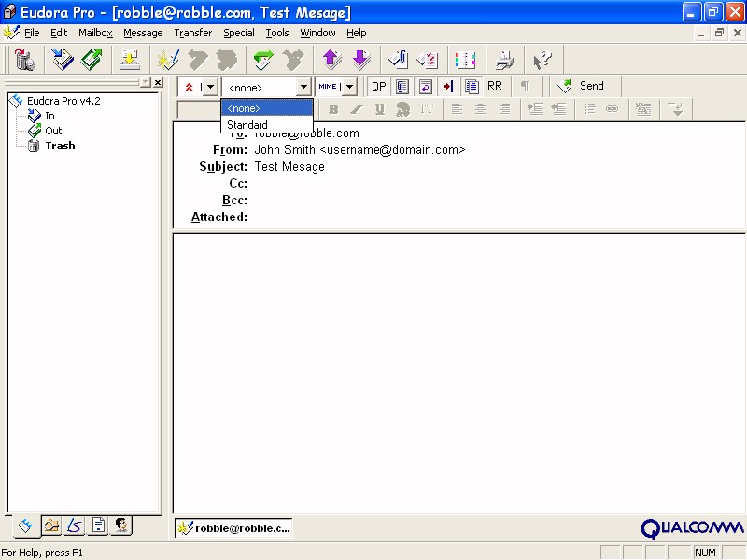Click the signature combo box arrow
Image resolution: width=747 pixels, height=560 pixels.
tap(303, 87)
